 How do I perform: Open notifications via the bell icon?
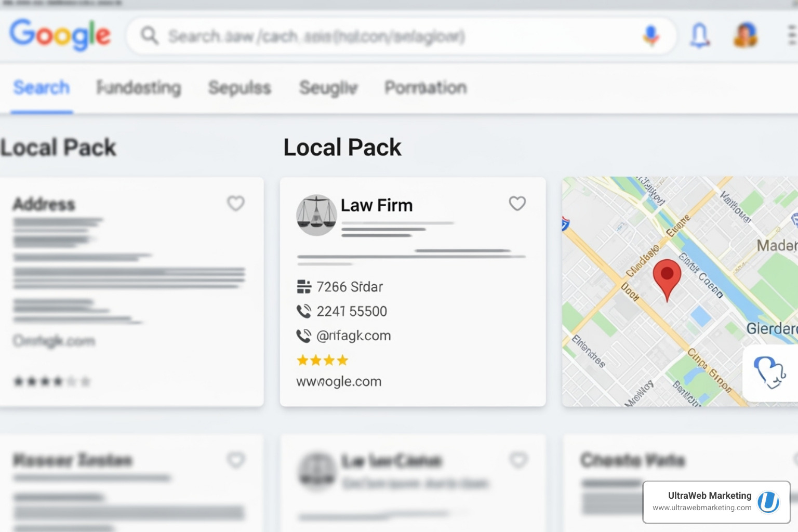699,36
